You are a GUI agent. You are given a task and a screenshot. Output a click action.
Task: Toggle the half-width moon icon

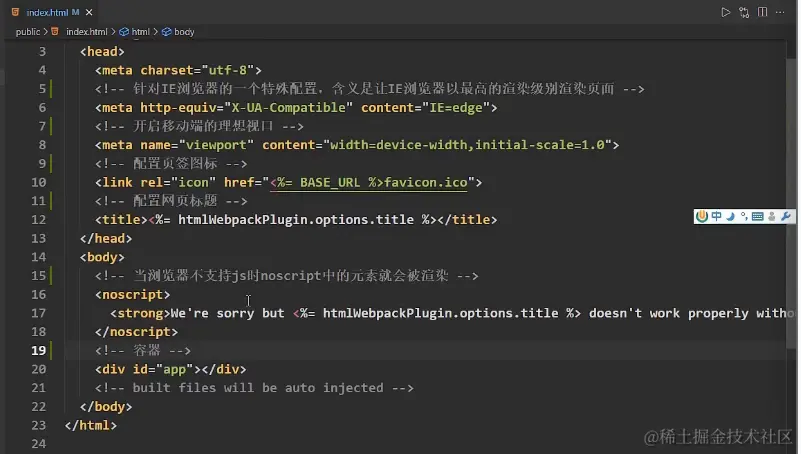pyautogui.click(x=731, y=217)
